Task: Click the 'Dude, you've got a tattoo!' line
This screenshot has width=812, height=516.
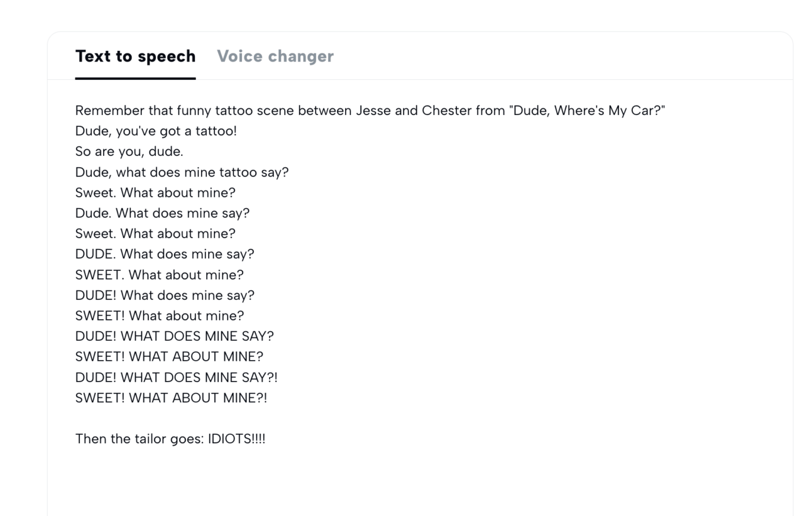Action: (156, 131)
